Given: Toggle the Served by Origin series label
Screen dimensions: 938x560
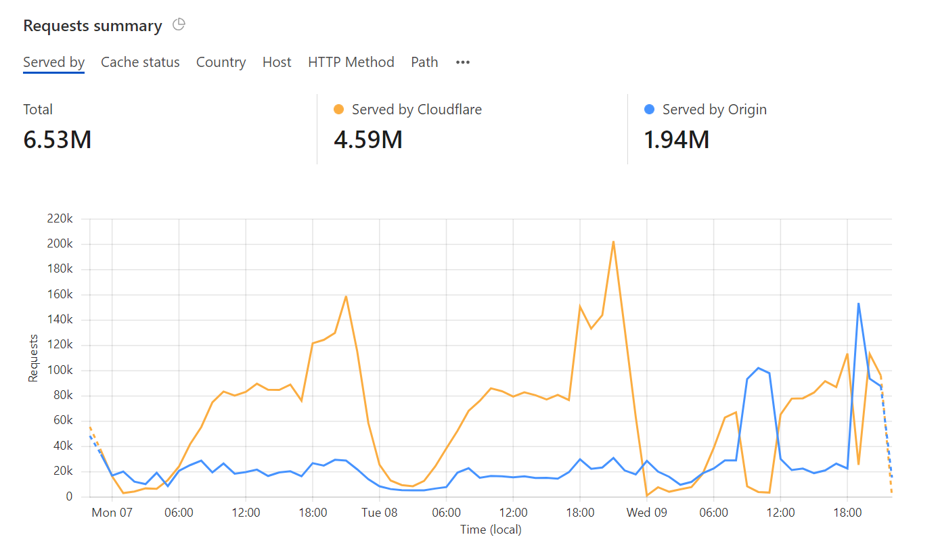Looking at the screenshot, I should click(x=714, y=110).
